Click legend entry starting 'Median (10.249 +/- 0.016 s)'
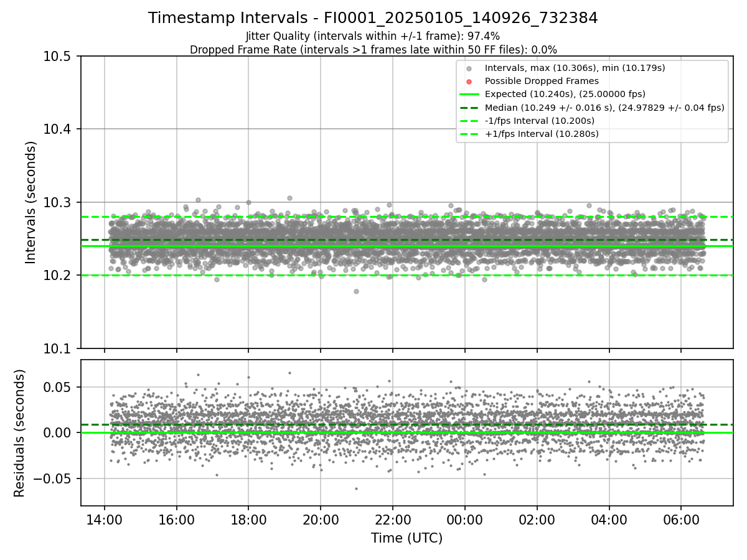 tap(604, 107)
